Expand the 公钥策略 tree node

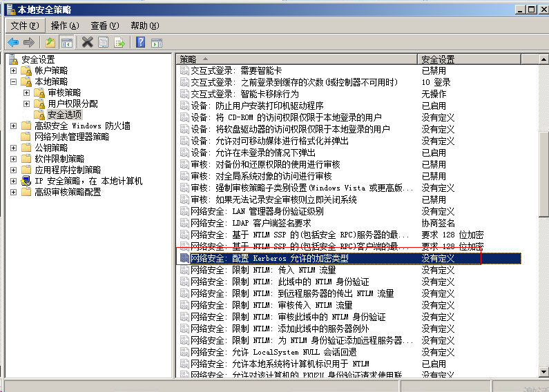[13, 148]
